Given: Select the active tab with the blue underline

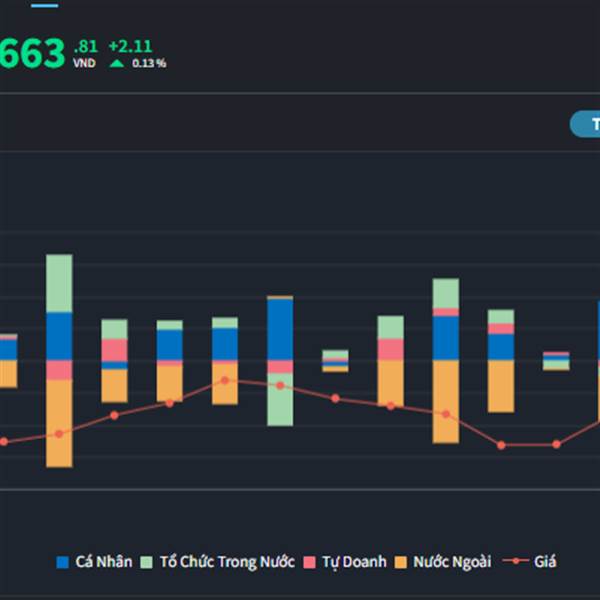Looking at the screenshot, I should (44, 5).
